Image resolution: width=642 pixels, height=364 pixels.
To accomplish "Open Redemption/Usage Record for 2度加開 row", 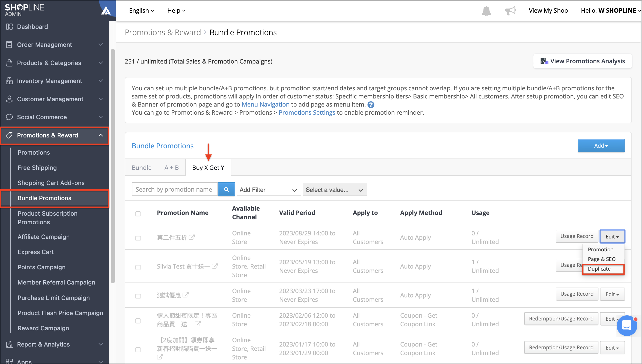I will (x=561, y=348).
